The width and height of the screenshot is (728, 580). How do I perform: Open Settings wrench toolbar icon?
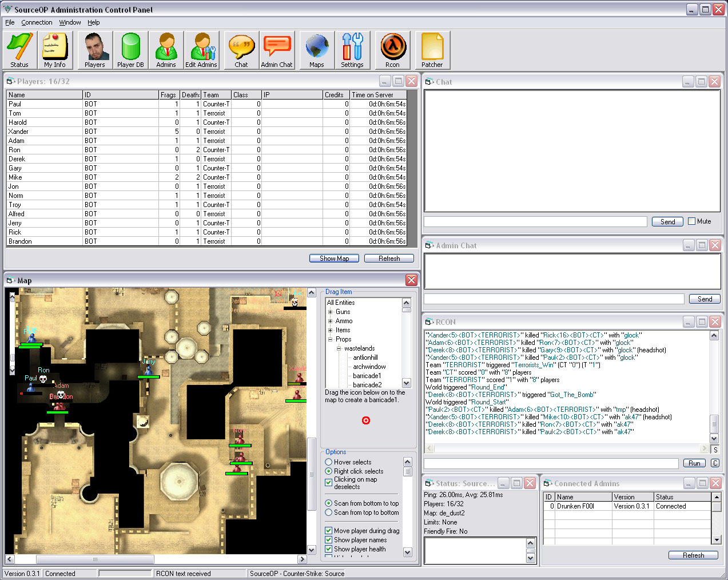tap(352, 50)
